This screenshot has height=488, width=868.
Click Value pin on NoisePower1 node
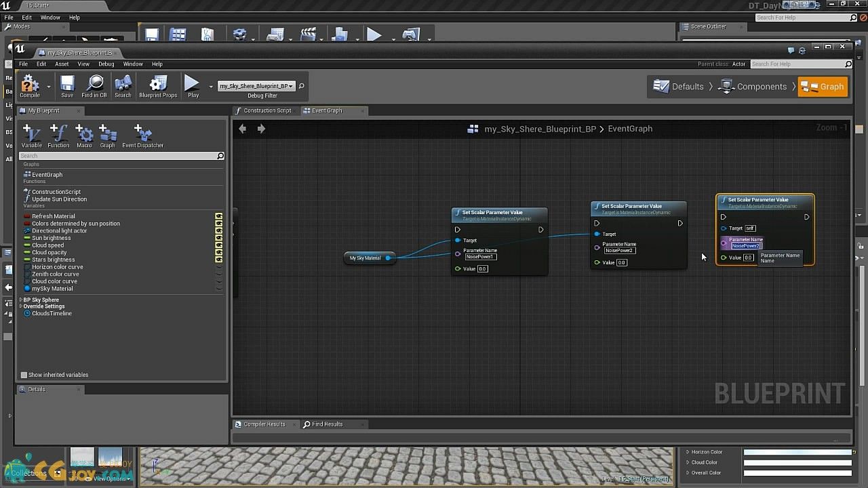(x=458, y=268)
